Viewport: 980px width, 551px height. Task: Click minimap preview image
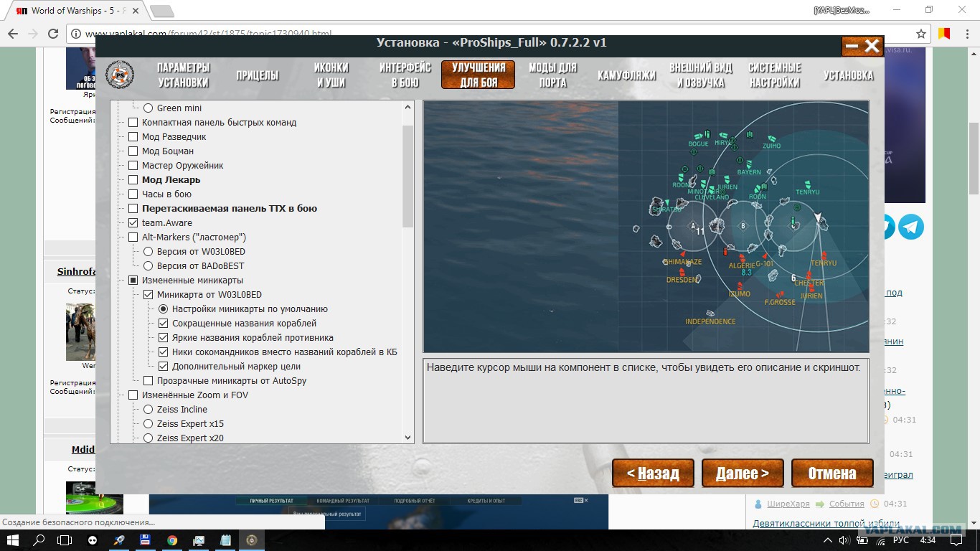pyautogui.click(x=646, y=227)
